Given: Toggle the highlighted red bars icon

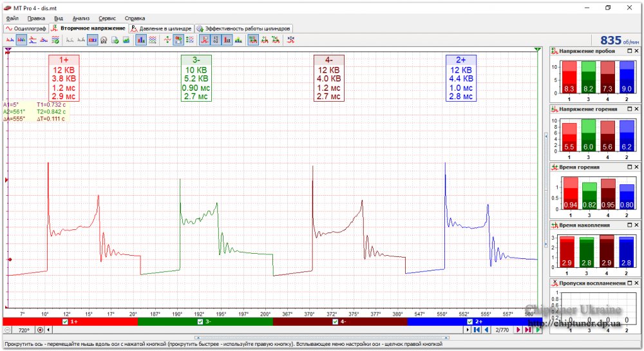Looking at the screenshot, I should pyautogui.click(x=227, y=40).
